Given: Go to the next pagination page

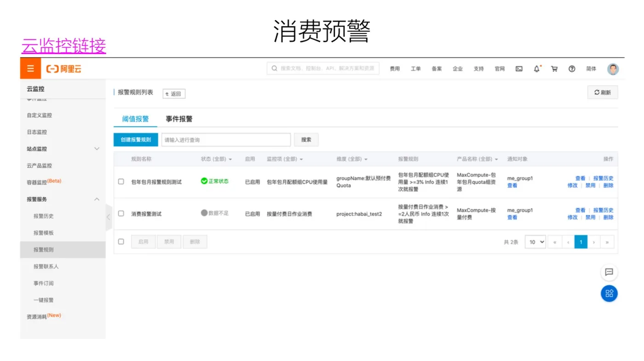Looking at the screenshot, I should tap(594, 242).
